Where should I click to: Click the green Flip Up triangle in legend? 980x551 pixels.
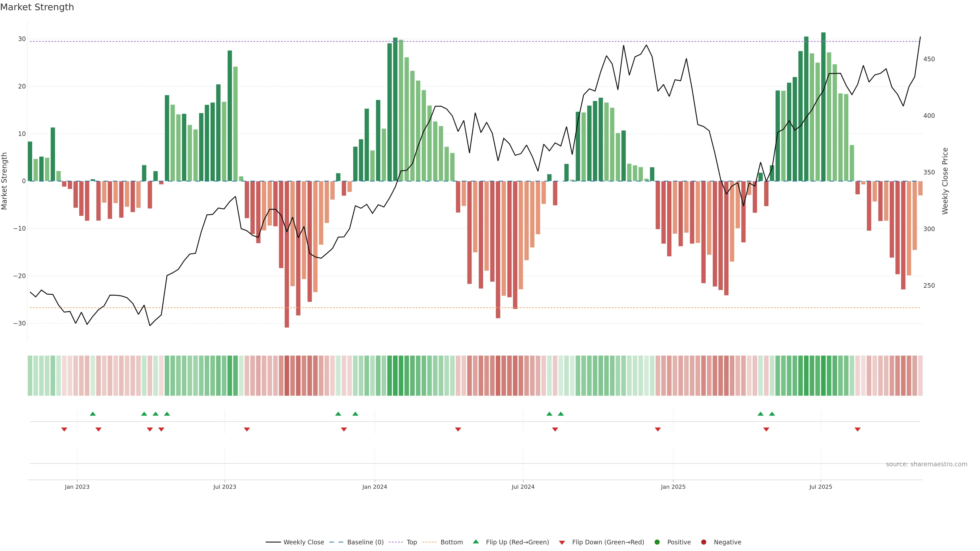475,542
